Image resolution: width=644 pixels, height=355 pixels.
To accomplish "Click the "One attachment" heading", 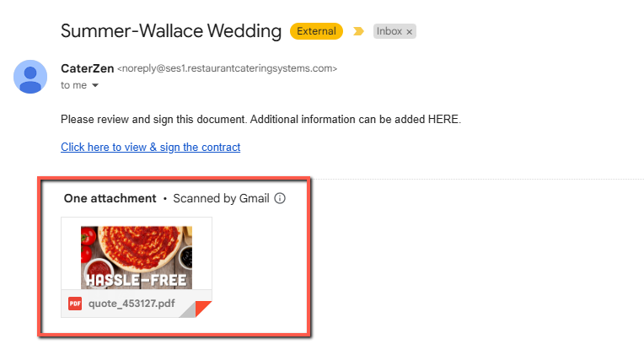I will pyautogui.click(x=110, y=198).
